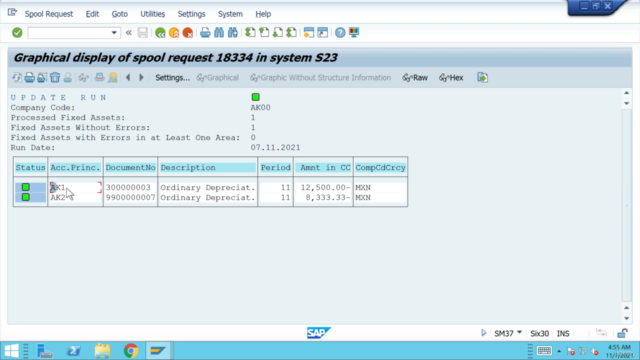
Task: Click the Find Next binoculars icon
Action: pos(233,33)
